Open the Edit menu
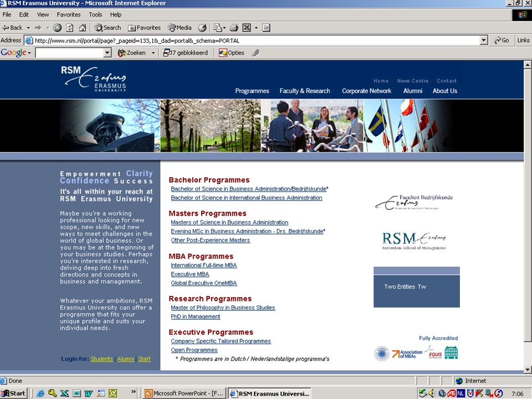This screenshot has height=399, width=532. click(24, 14)
